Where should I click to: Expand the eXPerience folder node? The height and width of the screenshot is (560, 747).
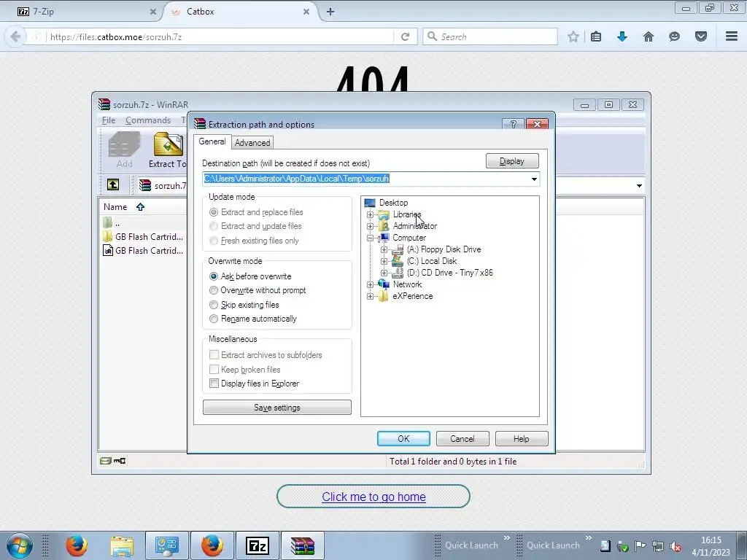(x=370, y=296)
